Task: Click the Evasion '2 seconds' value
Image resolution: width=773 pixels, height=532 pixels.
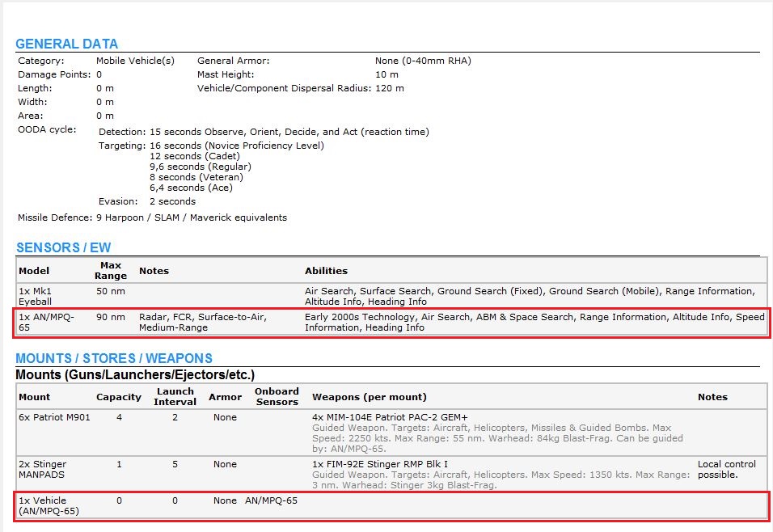Action: (x=172, y=201)
